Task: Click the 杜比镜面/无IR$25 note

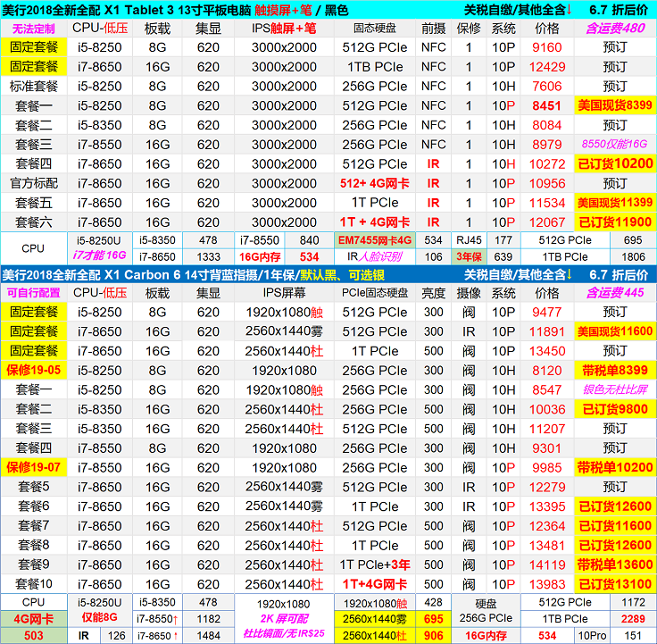Action: point(284,633)
